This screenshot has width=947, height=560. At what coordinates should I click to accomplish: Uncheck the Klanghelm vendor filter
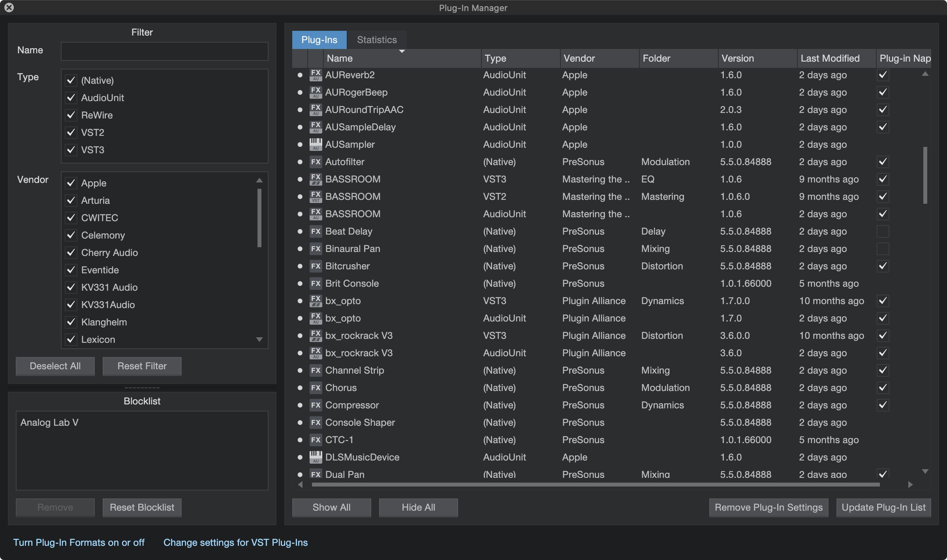pyautogui.click(x=71, y=322)
